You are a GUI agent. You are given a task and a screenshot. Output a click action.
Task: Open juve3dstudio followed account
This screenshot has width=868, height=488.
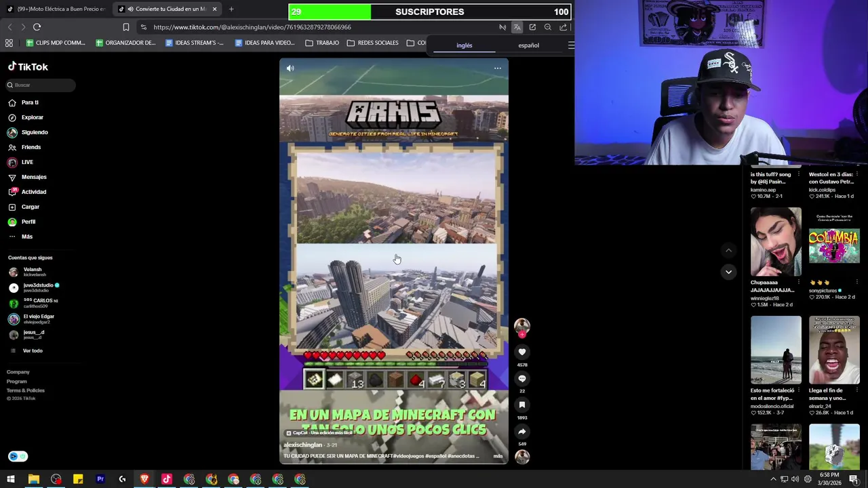(38, 287)
